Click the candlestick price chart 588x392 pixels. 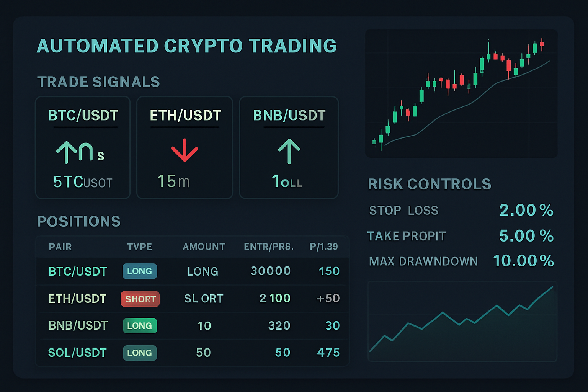(x=461, y=94)
